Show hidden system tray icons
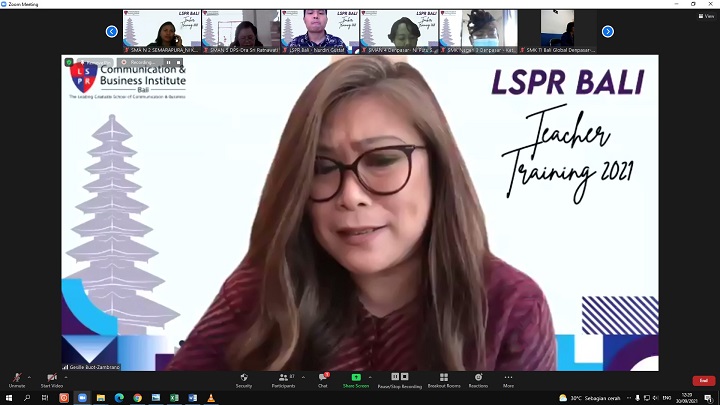 click(x=629, y=398)
